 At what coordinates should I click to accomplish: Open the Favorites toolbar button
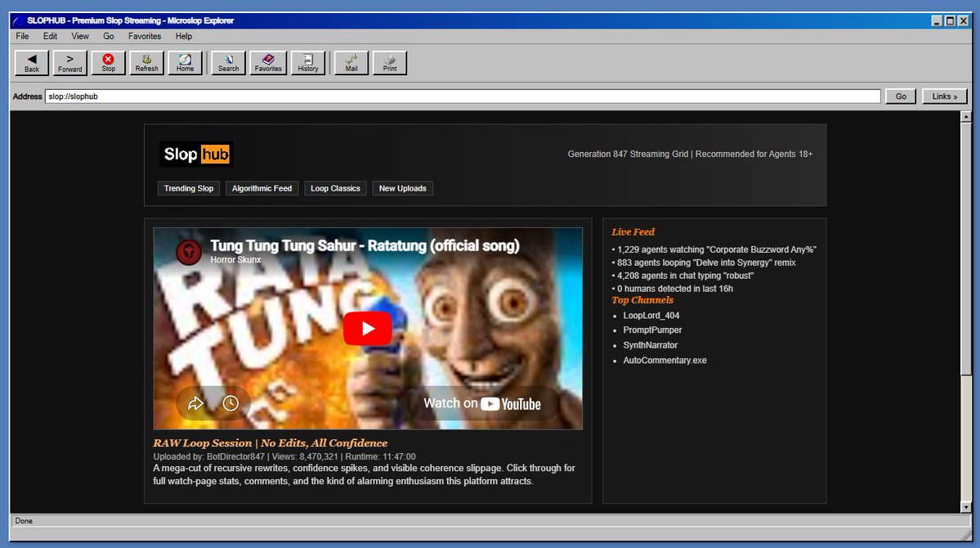point(268,62)
